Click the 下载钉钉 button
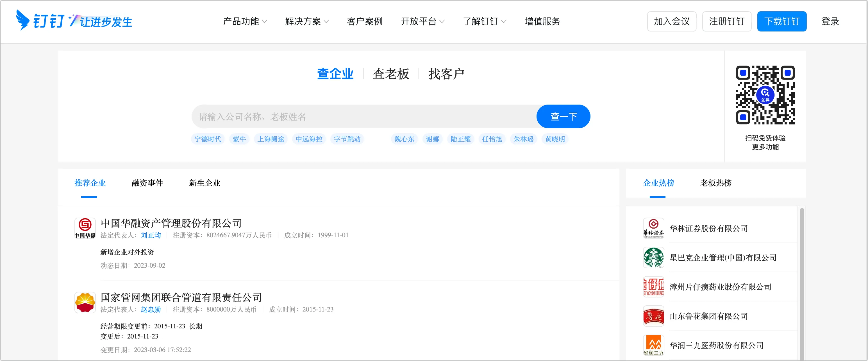The height and width of the screenshot is (361, 868). (781, 21)
